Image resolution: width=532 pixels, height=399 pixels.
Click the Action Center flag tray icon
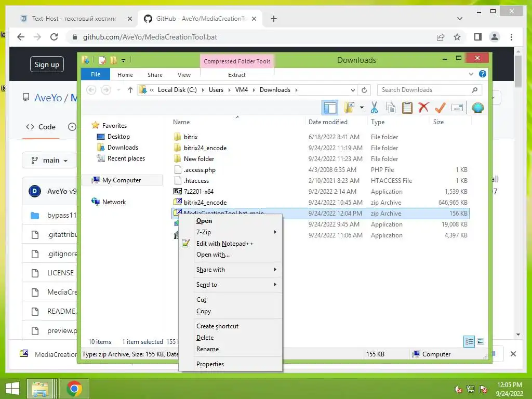pyautogui.click(x=483, y=389)
